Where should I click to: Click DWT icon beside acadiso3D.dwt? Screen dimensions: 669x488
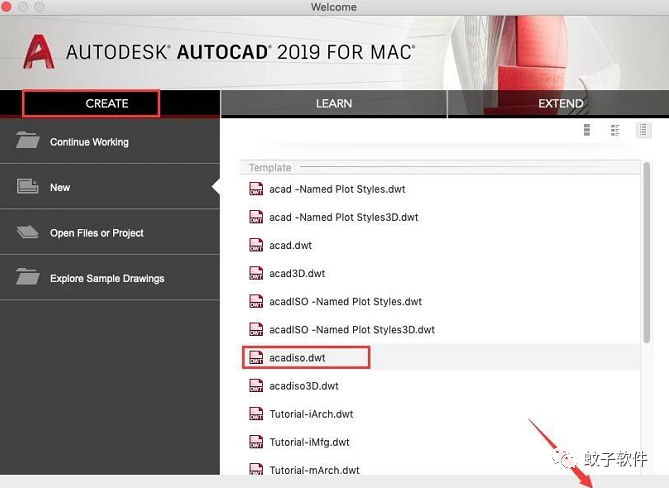[256, 386]
